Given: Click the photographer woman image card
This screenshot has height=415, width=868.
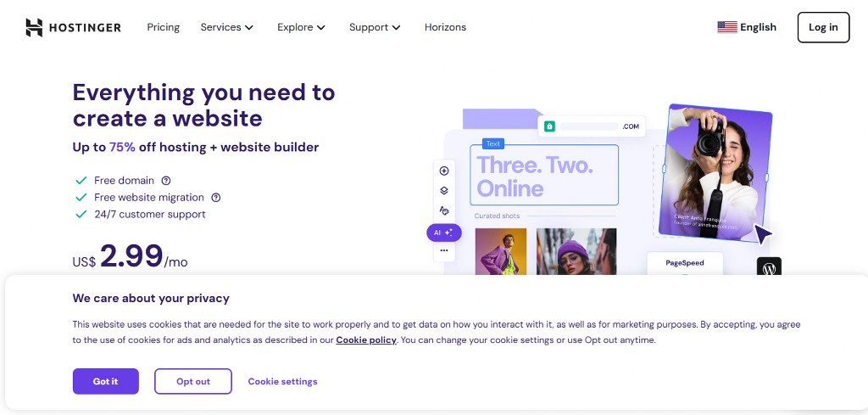Looking at the screenshot, I should (715, 172).
